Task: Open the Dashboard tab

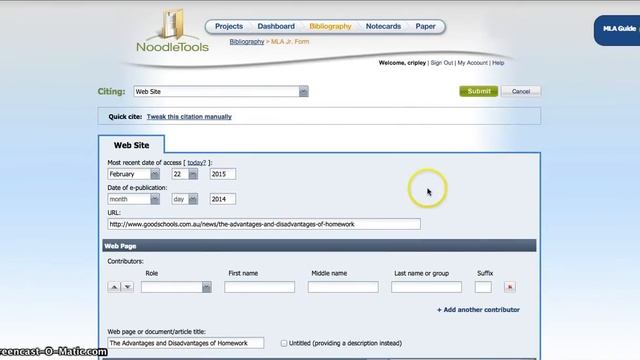Action: (x=276, y=26)
